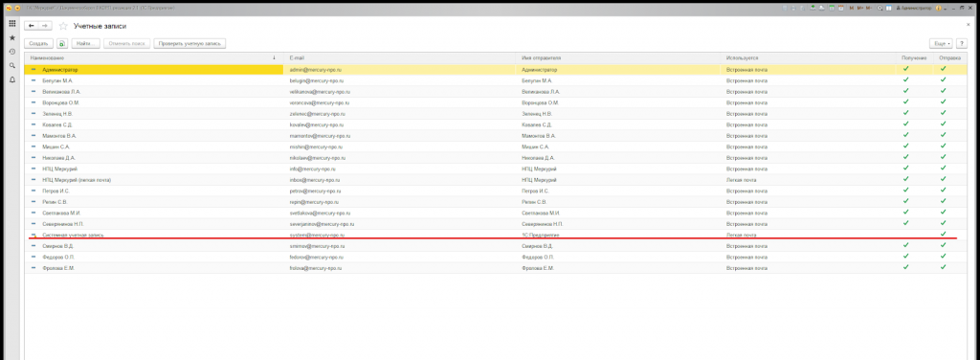
Task: Open the favorites star in sidebar
Action: pos(11,37)
